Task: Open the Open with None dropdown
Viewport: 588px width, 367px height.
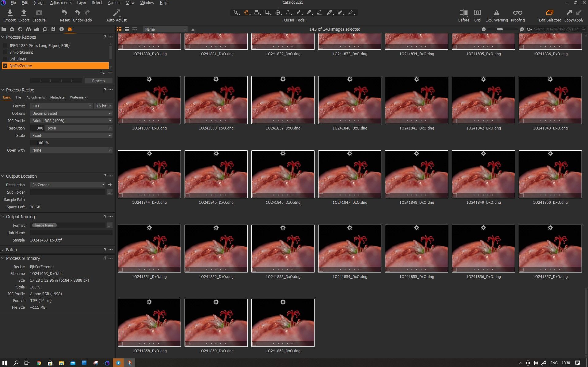Action: pyautogui.click(x=71, y=150)
